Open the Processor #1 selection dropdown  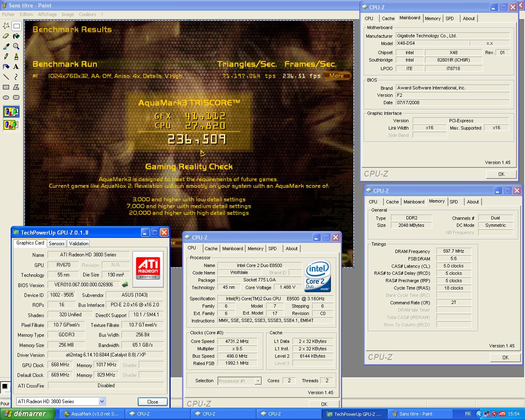(258, 381)
